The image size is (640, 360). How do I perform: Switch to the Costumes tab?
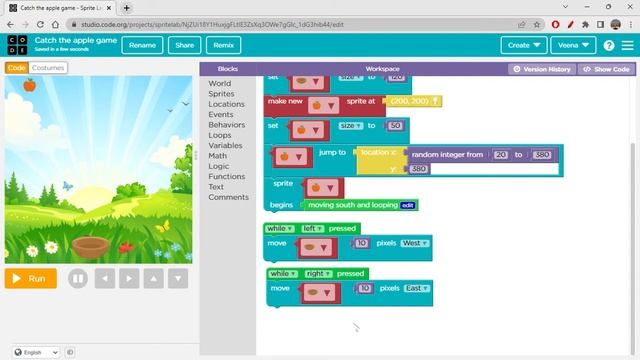[x=48, y=68]
